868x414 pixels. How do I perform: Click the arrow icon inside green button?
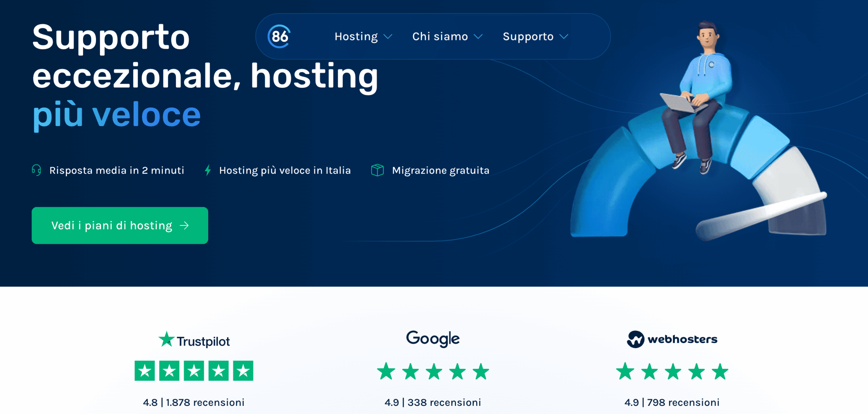tap(184, 226)
